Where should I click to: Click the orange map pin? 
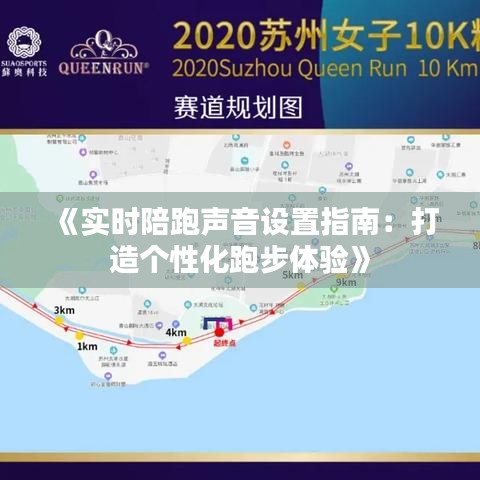click(x=287, y=145)
